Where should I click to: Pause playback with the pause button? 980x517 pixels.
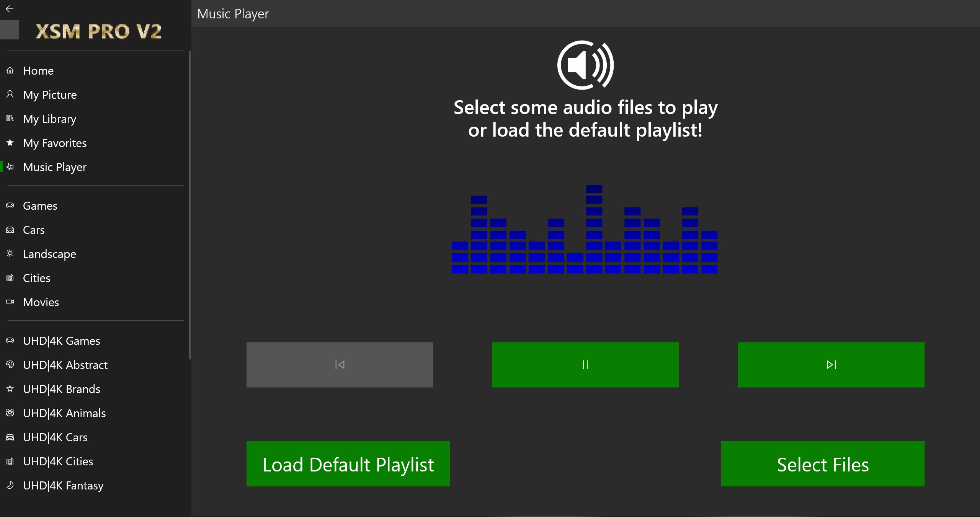click(x=585, y=365)
